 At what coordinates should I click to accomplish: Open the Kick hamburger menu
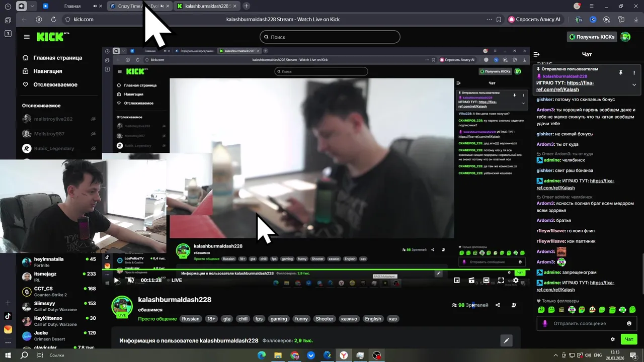(x=27, y=37)
